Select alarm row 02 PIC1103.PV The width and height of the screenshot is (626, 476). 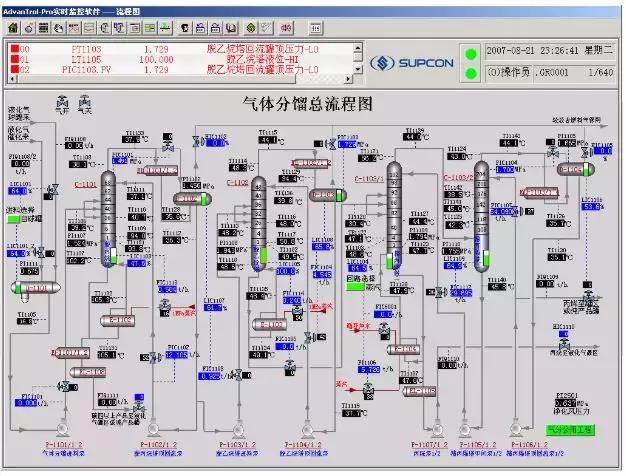(180, 69)
